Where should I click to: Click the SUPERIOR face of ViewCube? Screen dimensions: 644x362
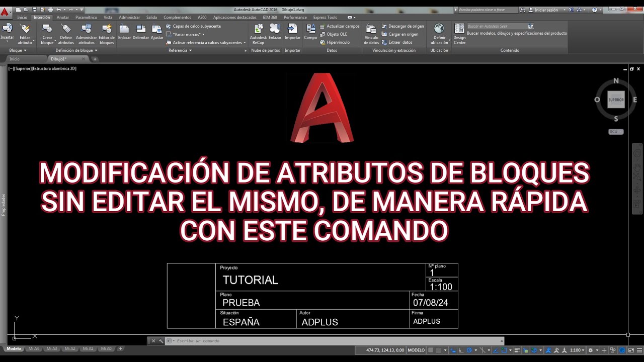pos(616,100)
